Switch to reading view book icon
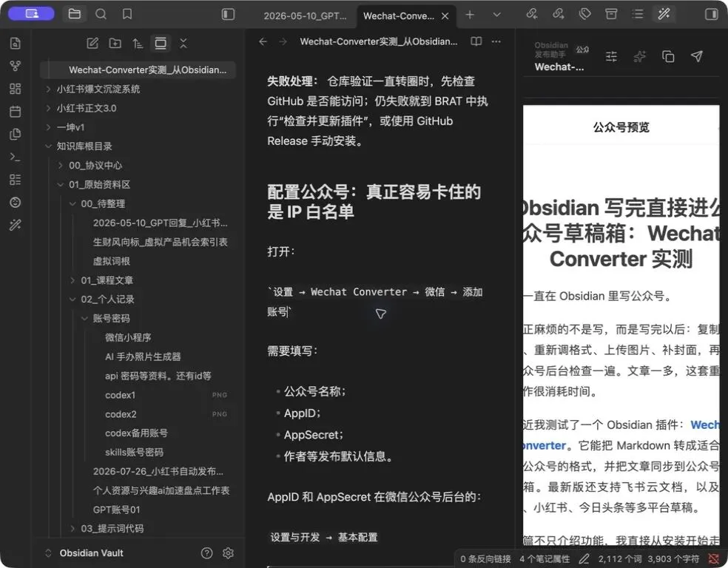The height and width of the screenshot is (568, 728). click(476, 41)
